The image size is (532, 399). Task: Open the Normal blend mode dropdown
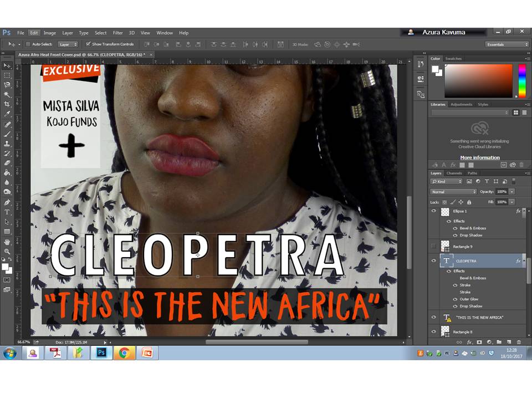tap(454, 192)
